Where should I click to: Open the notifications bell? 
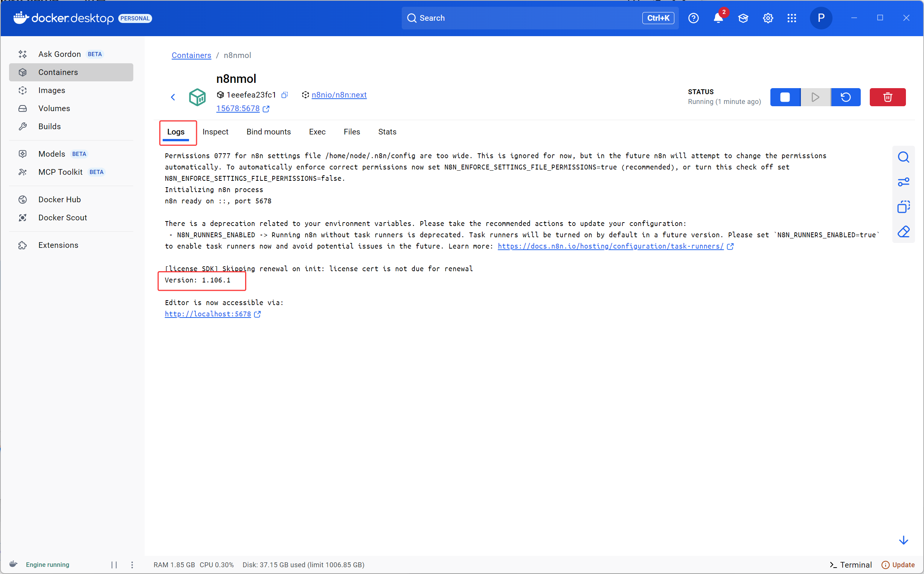pos(718,18)
